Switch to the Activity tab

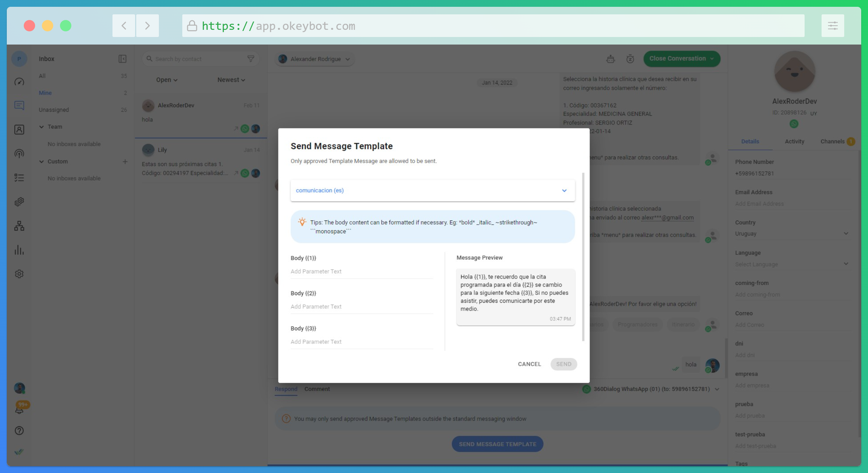click(794, 142)
